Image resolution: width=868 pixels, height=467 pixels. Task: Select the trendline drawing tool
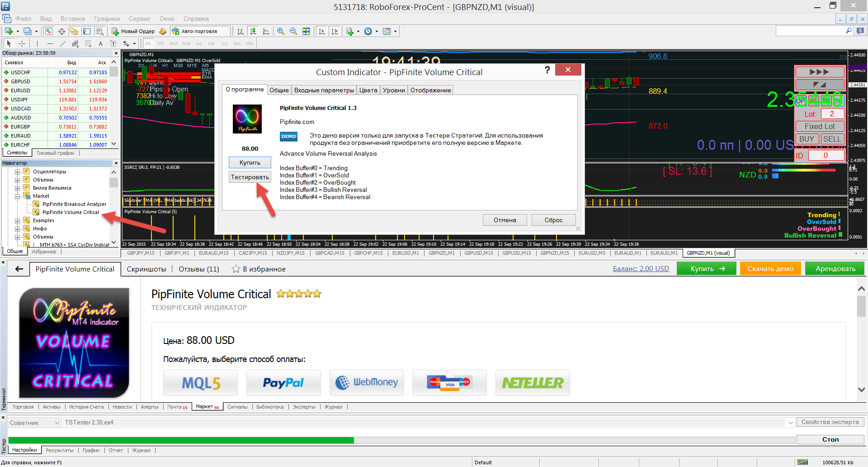[62, 43]
